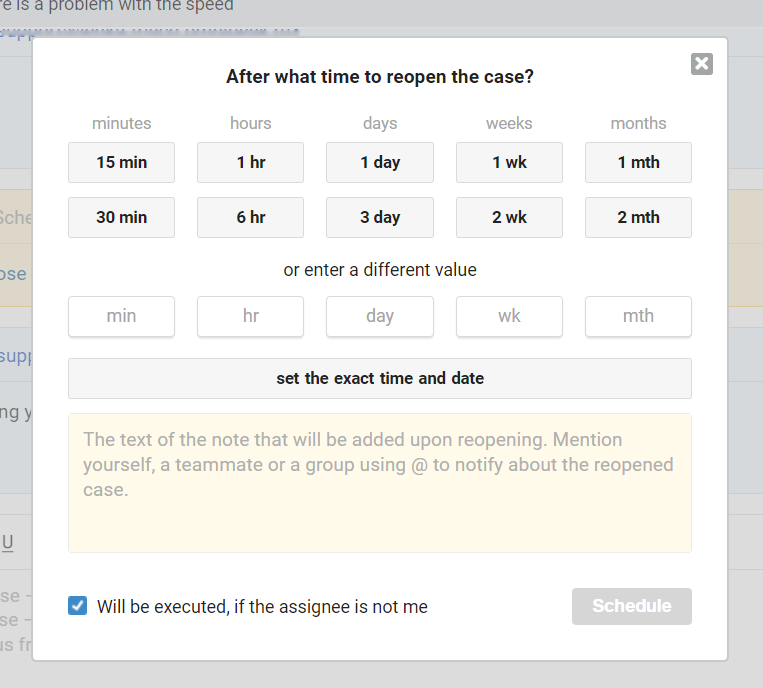The image size is (763, 688).
Task: Choose the 6 hr reopen option
Action: coord(250,217)
